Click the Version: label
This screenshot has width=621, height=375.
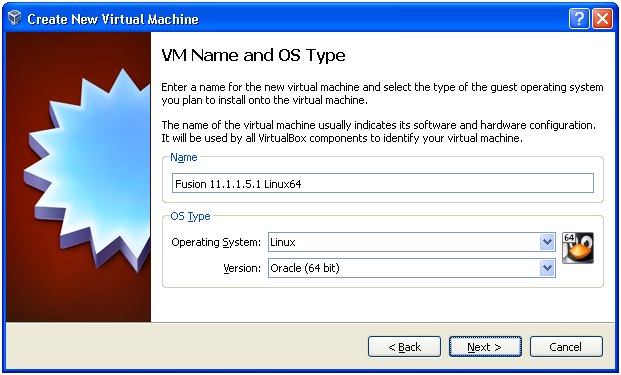pyautogui.click(x=242, y=268)
